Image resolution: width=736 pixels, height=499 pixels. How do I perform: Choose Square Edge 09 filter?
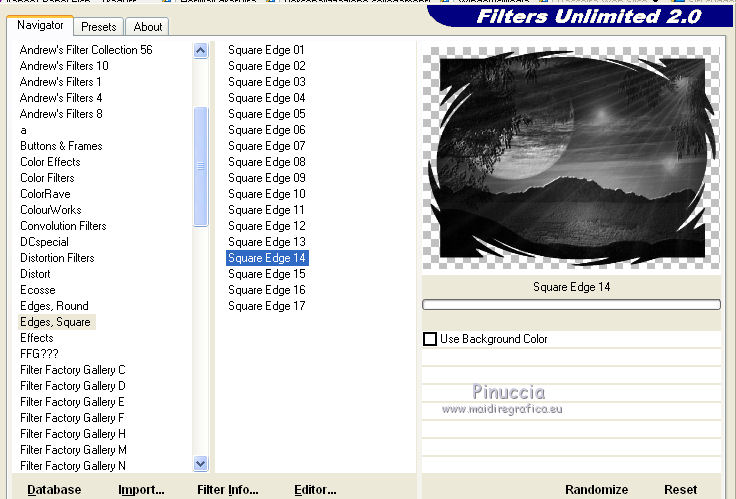tap(266, 178)
